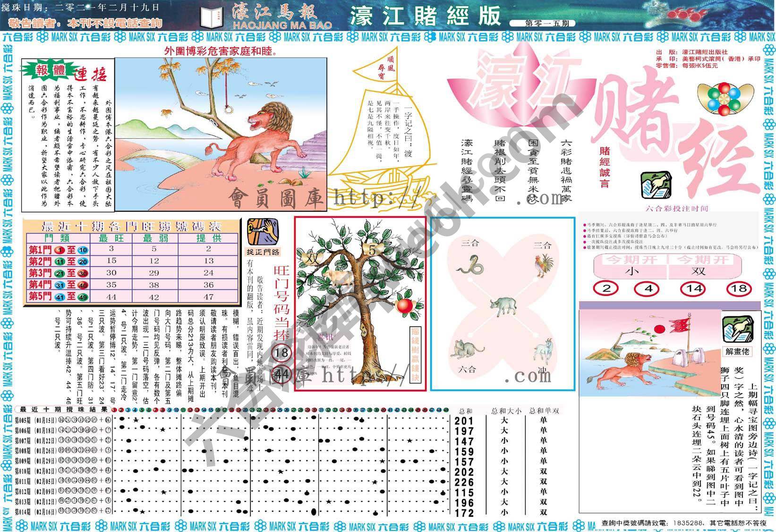776x532 pixels.
Task: Click the circled 18 under 今期开 双
Action: coord(738,288)
